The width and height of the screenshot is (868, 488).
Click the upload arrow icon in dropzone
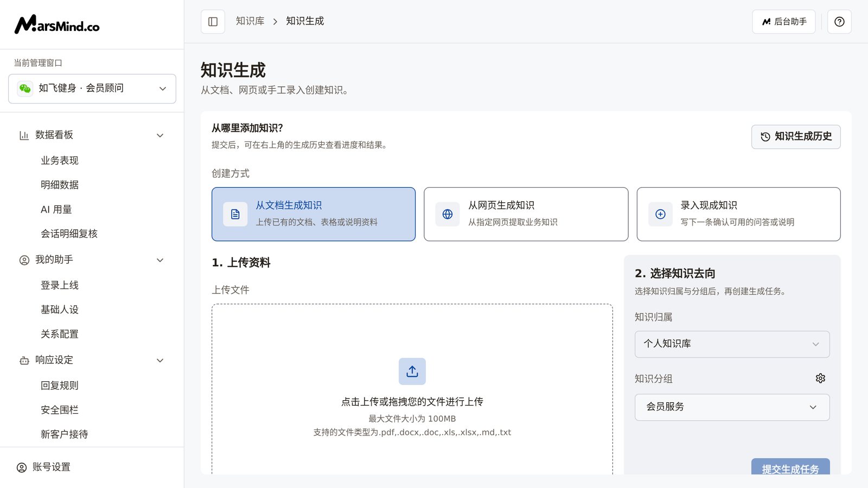tap(412, 371)
